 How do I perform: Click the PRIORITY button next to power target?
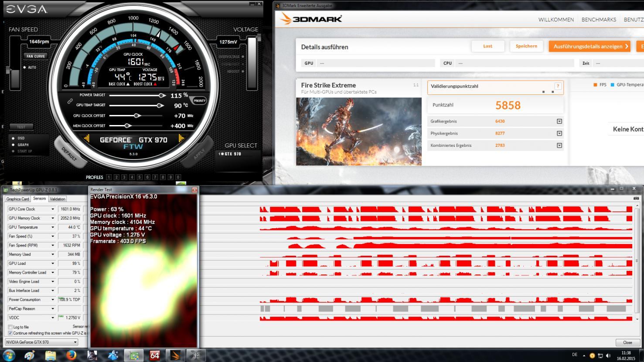tap(200, 101)
